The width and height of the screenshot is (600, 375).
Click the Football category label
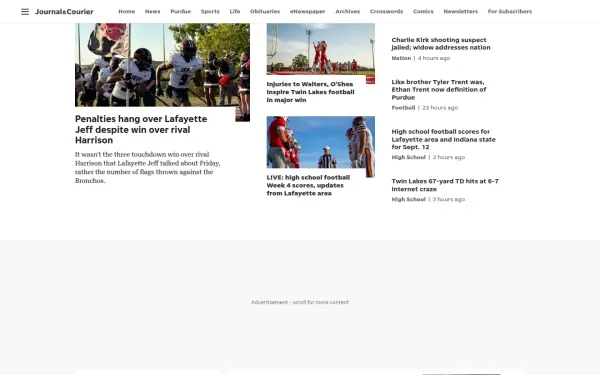coord(403,108)
